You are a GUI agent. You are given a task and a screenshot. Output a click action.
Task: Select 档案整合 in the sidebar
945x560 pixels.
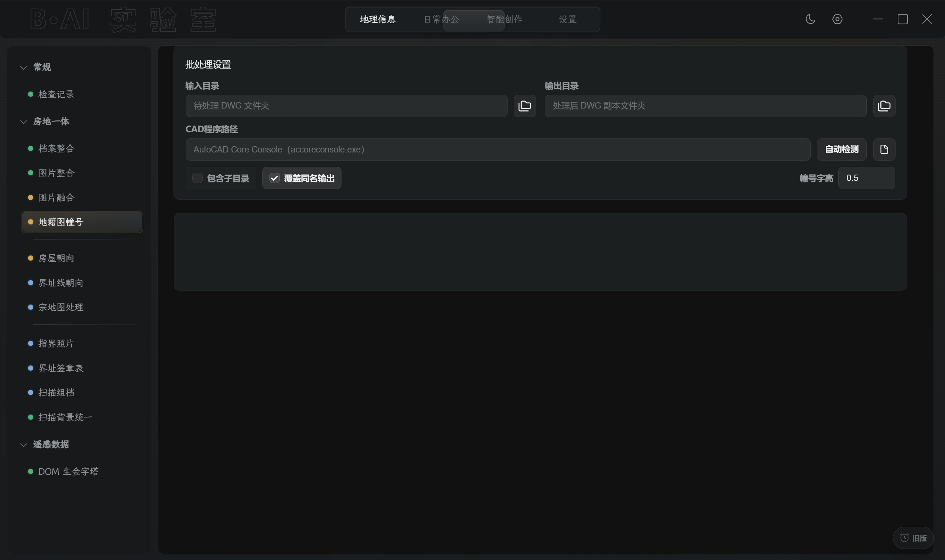82,149
